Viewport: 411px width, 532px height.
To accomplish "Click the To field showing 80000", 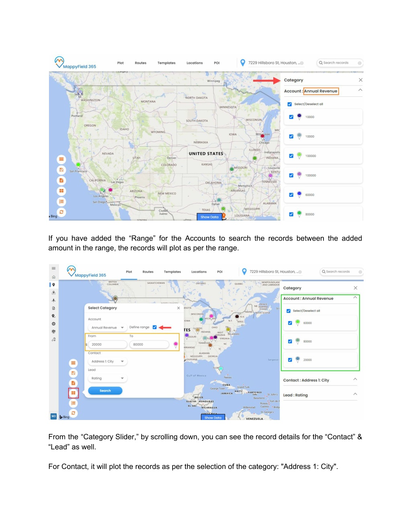I will click(149, 344).
